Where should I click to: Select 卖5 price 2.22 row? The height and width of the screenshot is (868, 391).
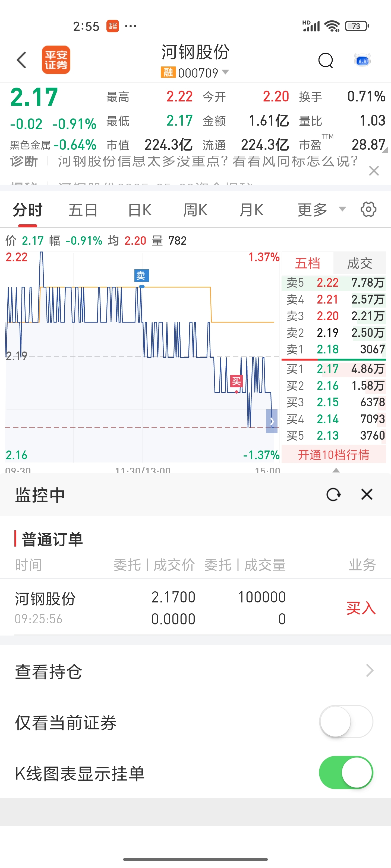[334, 282]
